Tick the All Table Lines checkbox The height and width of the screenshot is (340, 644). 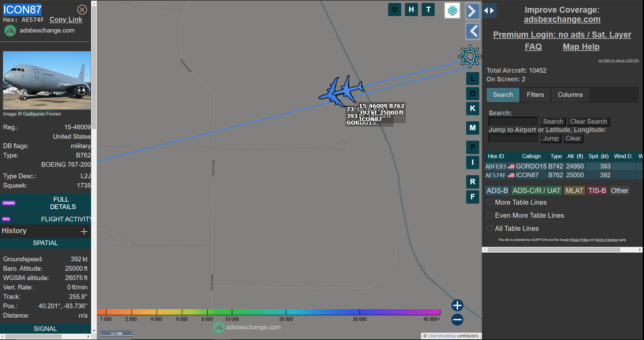pyautogui.click(x=490, y=228)
